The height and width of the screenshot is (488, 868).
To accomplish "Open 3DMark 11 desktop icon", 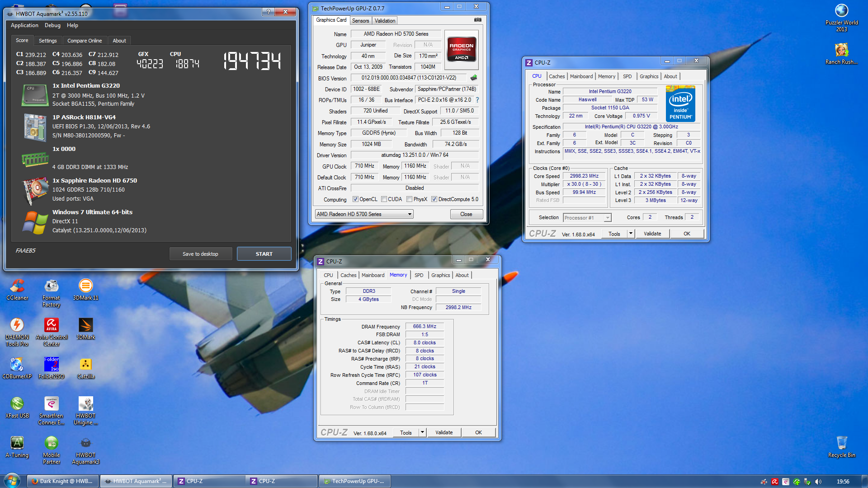I will [85, 289].
